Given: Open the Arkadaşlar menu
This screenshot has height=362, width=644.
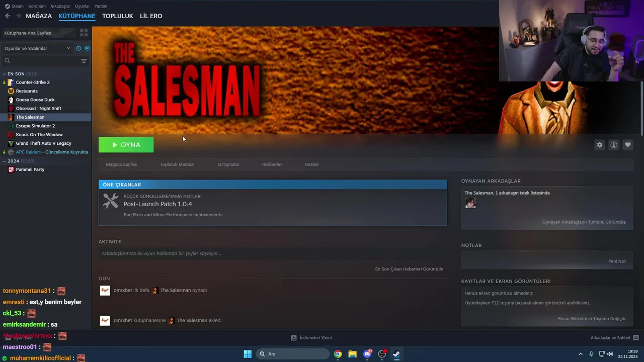Looking at the screenshot, I should 60,6.
